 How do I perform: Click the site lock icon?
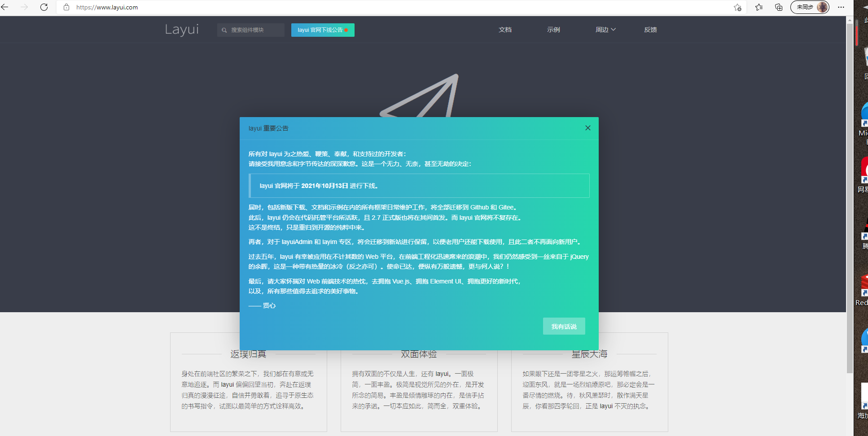tap(66, 7)
